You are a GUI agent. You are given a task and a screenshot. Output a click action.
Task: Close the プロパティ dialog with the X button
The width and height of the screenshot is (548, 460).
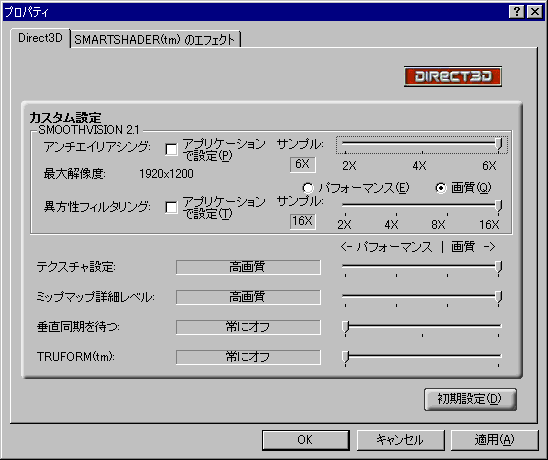[x=535, y=12]
